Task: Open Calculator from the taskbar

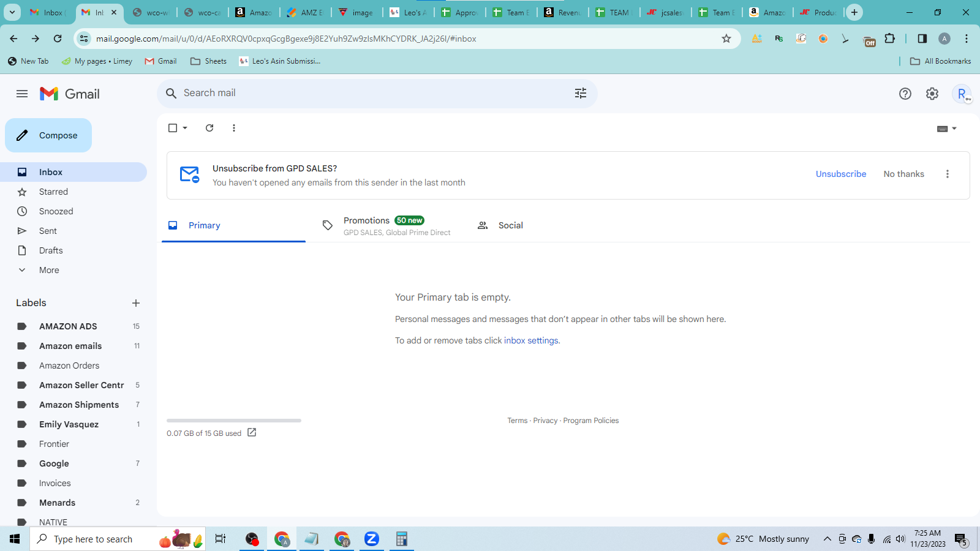Action: coord(402,539)
